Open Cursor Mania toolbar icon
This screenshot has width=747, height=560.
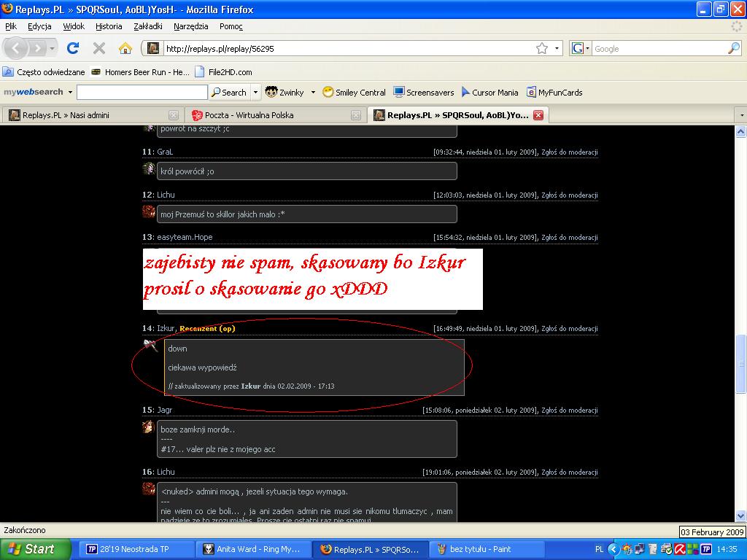(465, 93)
